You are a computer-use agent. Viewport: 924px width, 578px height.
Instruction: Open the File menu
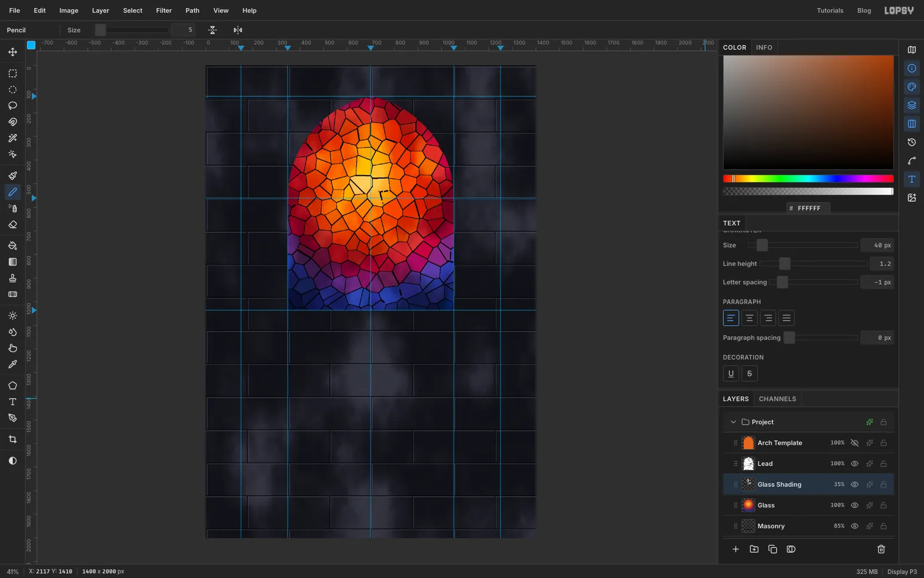pos(14,10)
